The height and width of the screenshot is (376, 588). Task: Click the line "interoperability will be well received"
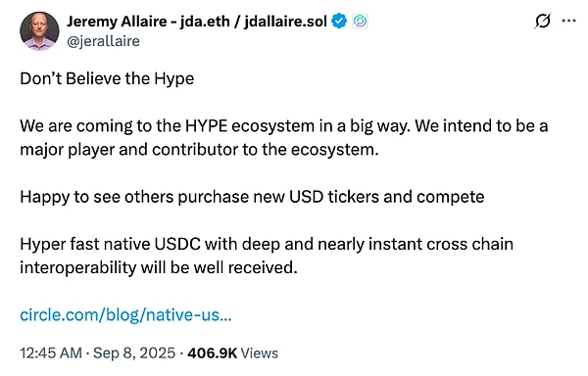pyautogui.click(x=159, y=267)
